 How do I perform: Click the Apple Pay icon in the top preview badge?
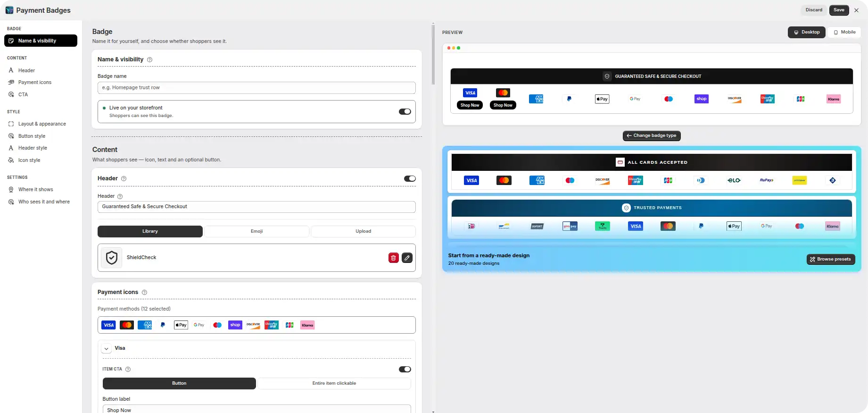coord(602,99)
